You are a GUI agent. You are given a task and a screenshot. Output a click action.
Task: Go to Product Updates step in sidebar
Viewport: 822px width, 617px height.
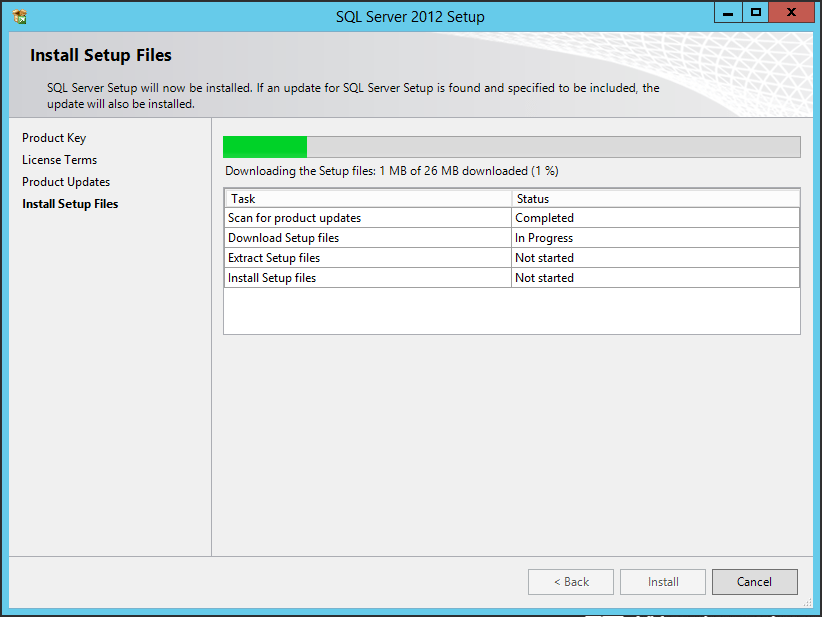point(66,182)
